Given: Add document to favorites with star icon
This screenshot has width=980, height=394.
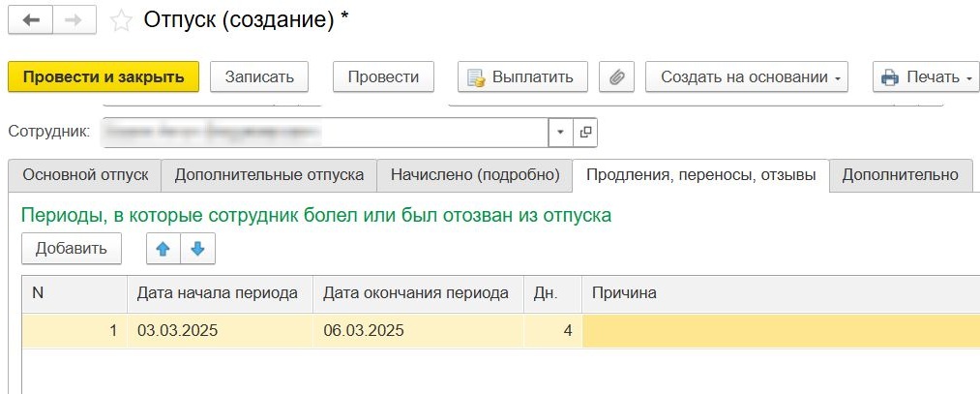Looking at the screenshot, I should [x=121, y=20].
